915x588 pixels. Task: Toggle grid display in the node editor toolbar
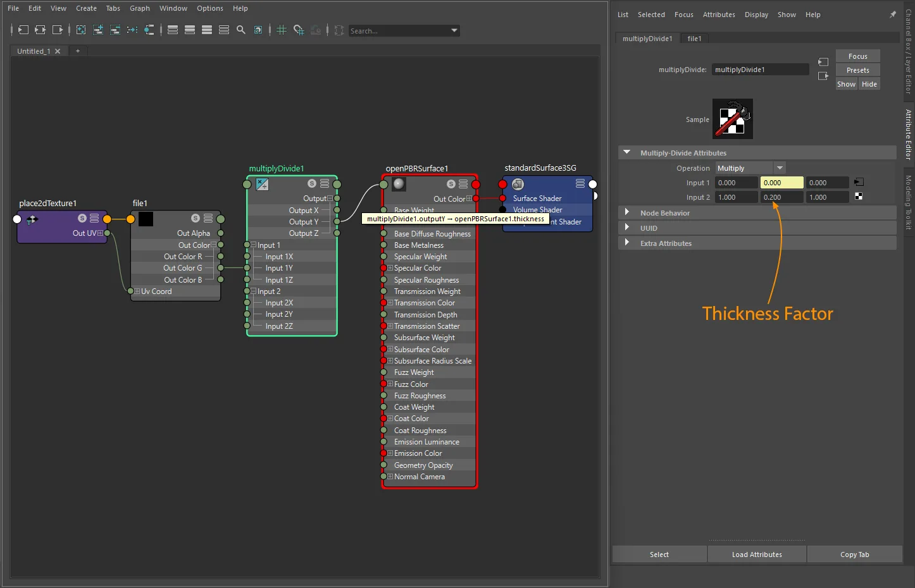[x=282, y=30]
